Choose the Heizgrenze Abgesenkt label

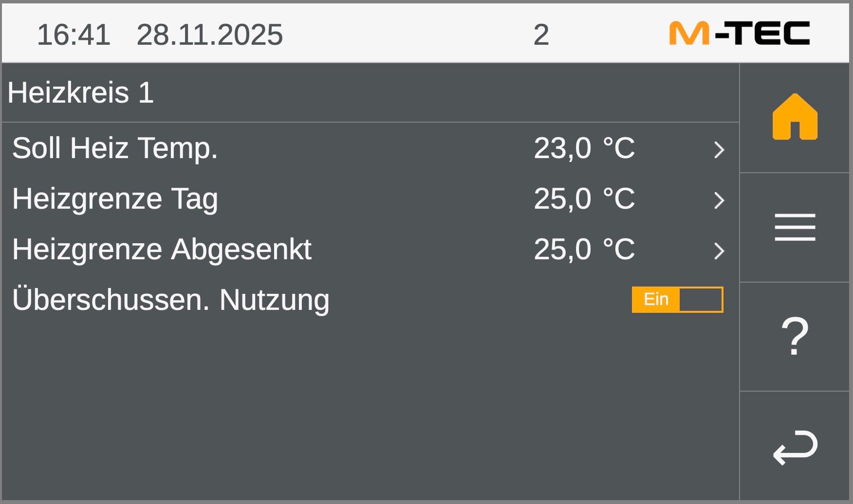162,249
